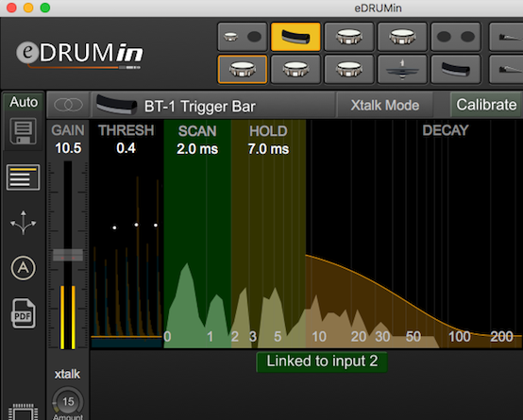The width and height of the screenshot is (523, 420).
Task: Select the highlighted trigger bar input pad
Action: coord(295,37)
